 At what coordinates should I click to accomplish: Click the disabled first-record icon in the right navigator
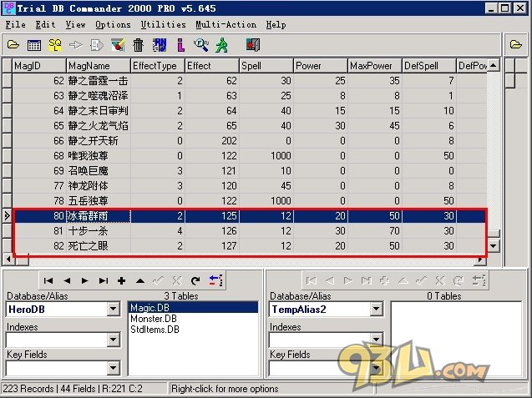pos(312,280)
